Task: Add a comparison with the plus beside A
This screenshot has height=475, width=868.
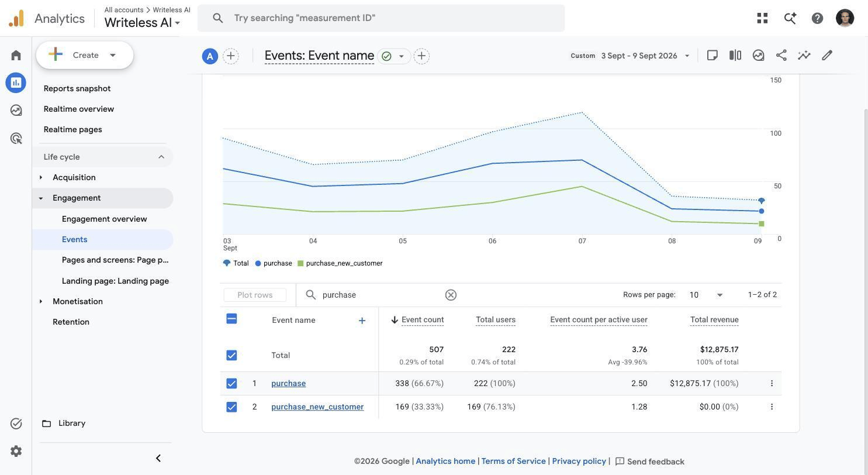Action: coord(231,56)
